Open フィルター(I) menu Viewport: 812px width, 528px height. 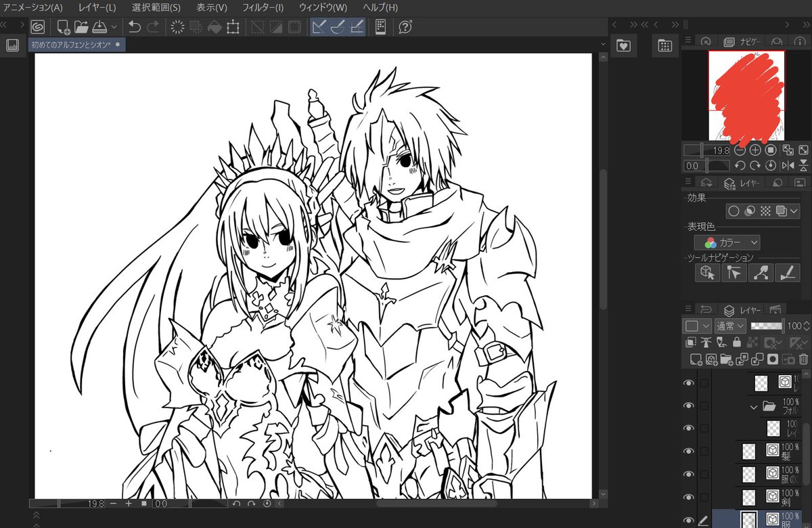coord(263,7)
